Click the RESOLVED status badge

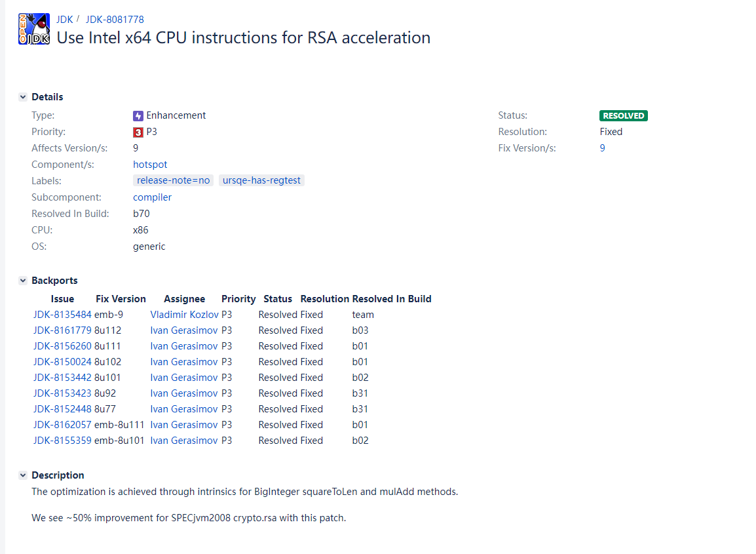(x=623, y=116)
